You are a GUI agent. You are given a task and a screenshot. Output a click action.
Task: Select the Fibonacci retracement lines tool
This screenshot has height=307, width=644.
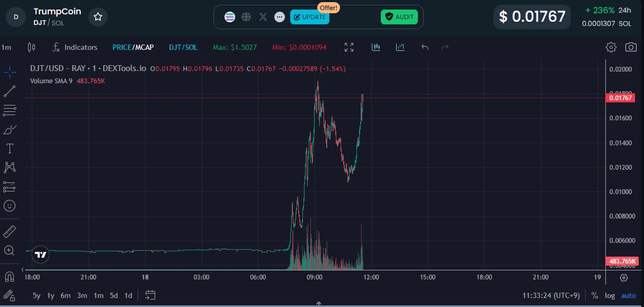coord(10,110)
